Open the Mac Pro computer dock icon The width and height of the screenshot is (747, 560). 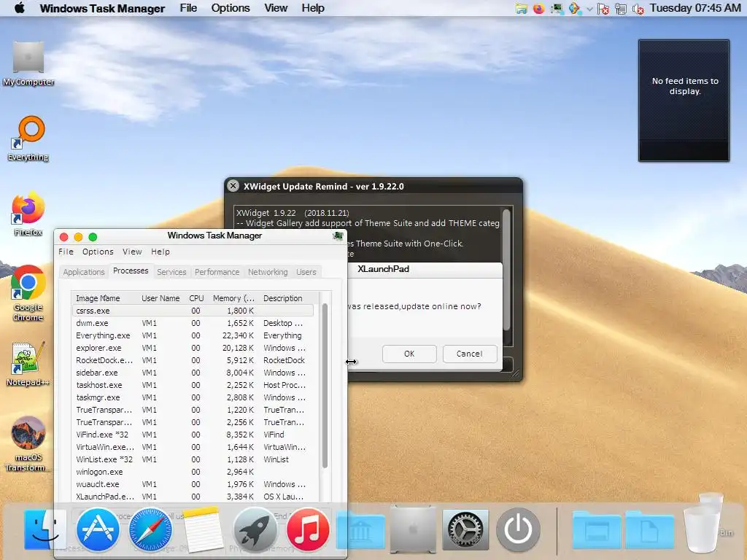coord(413,529)
